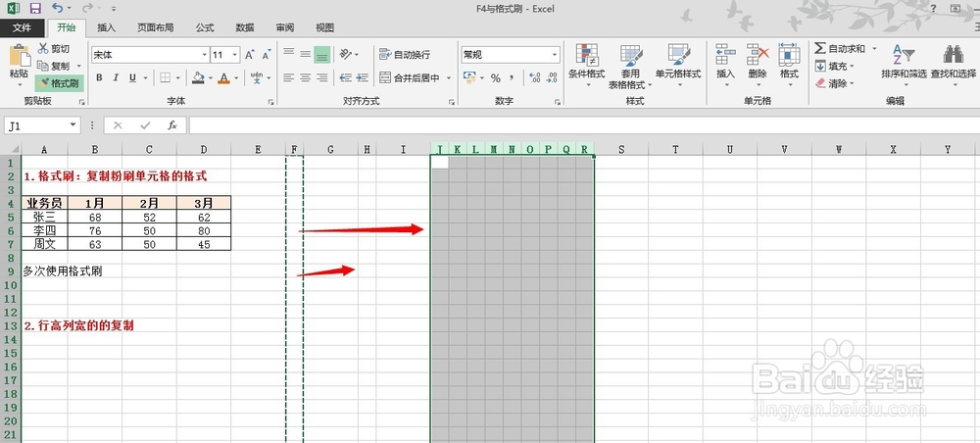Toggle Bottom Align (highlighted) button

(x=321, y=54)
